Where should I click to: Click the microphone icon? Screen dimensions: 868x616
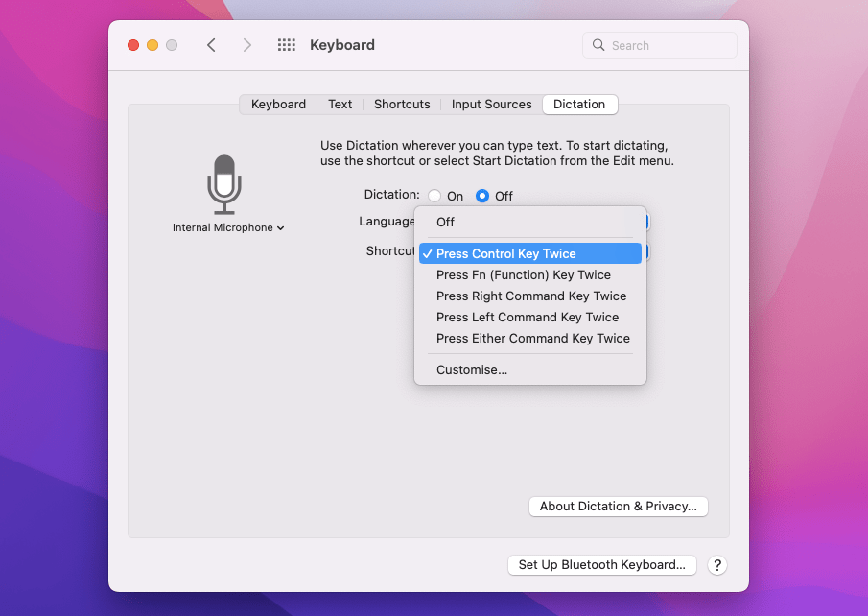tap(224, 184)
